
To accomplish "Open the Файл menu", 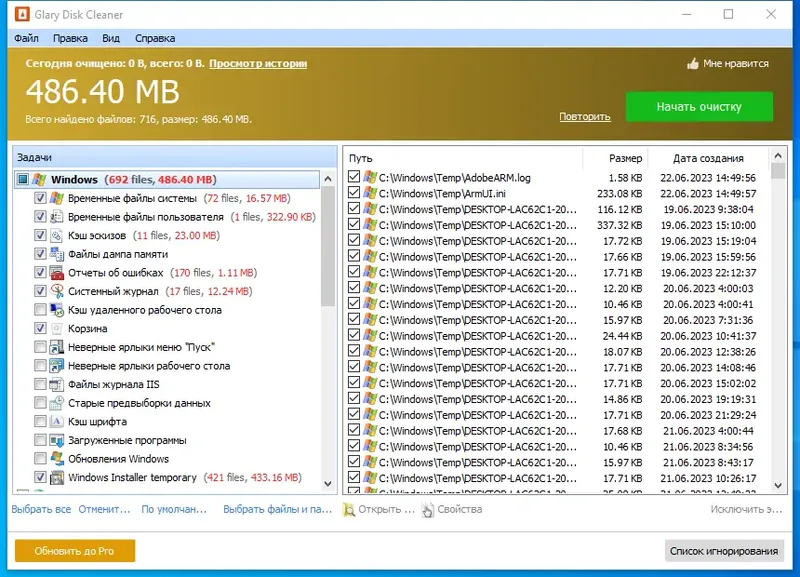I will pyautogui.click(x=26, y=38).
